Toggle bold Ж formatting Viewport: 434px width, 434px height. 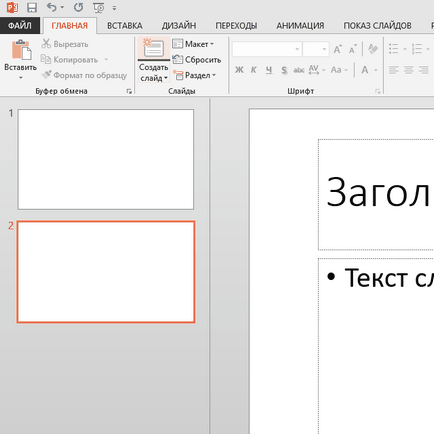(x=239, y=70)
